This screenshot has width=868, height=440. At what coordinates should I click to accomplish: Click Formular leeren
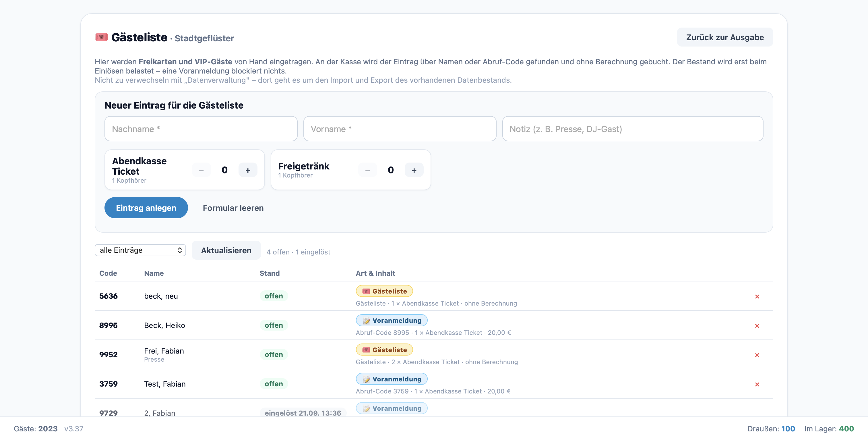tap(233, 208)
